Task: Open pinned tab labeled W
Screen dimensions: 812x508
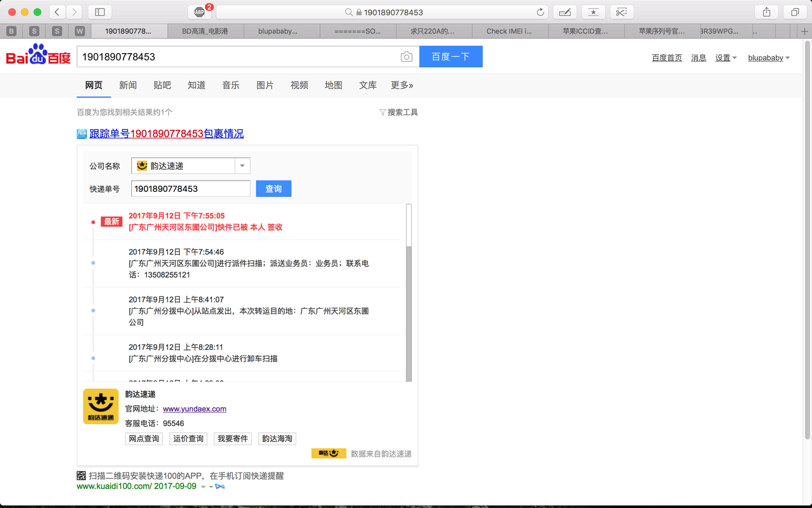Action: point(80,31)
